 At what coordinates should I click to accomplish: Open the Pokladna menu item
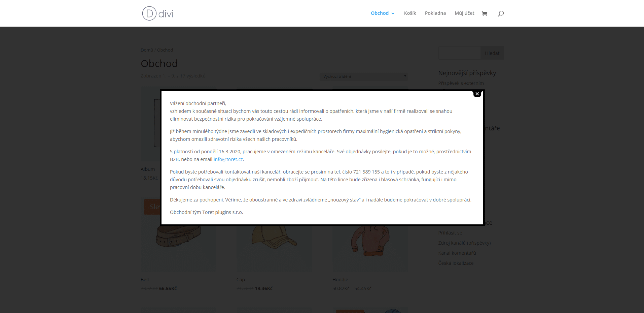click(x=435, y=13)
